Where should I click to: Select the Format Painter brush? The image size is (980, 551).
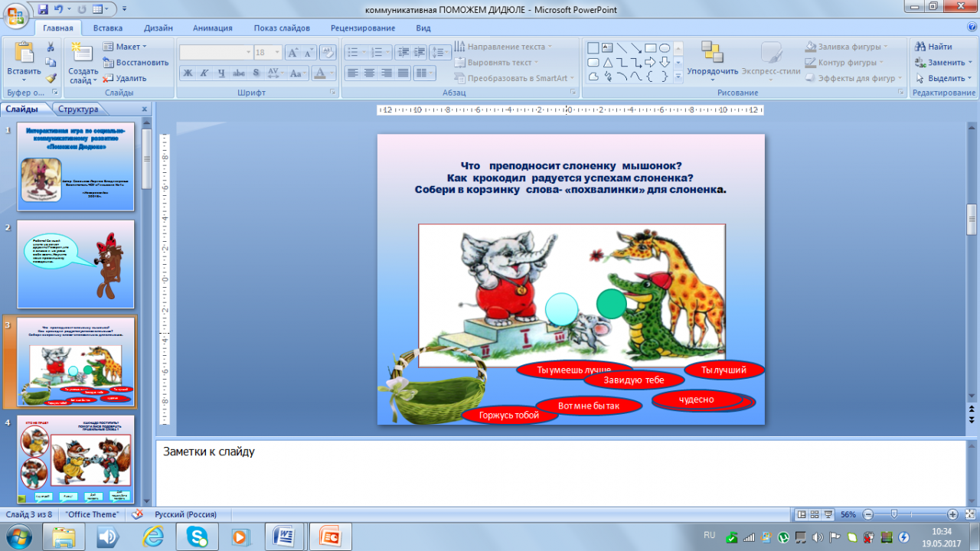(x=51, y=78)
